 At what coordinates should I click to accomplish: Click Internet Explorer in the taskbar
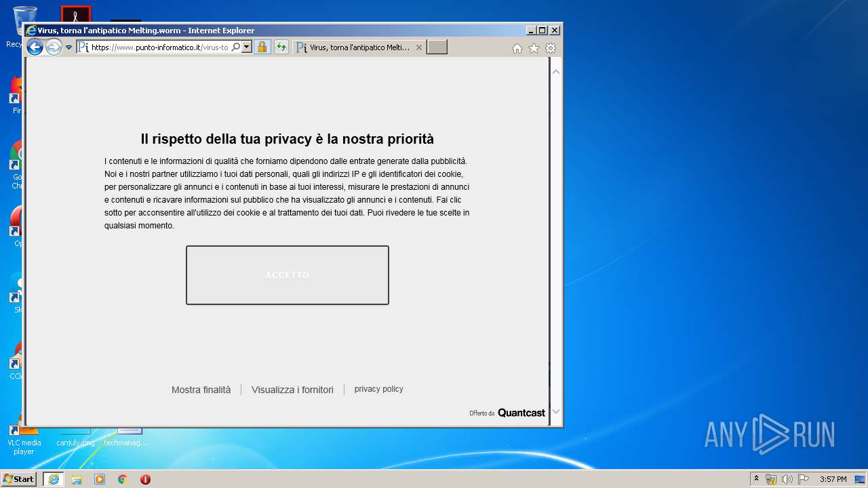pos(54,479)
